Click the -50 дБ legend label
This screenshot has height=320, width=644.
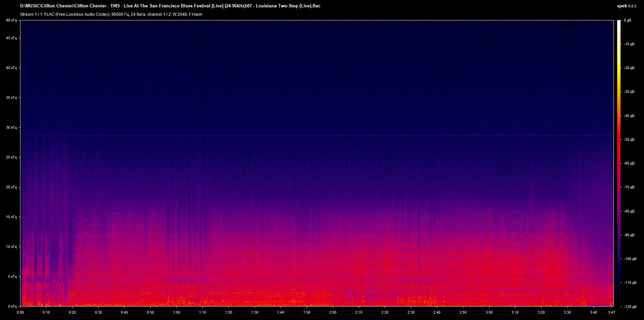coord(629,139)
